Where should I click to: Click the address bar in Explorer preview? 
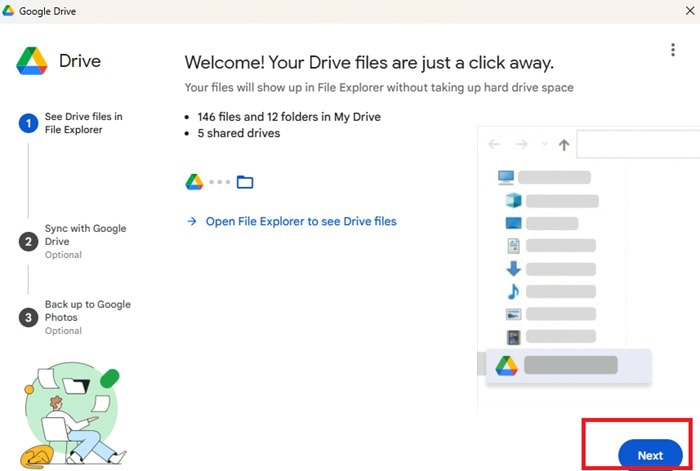pos(638,144)
